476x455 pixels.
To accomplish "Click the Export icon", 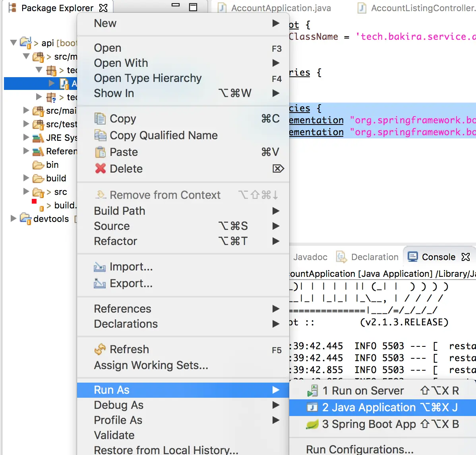I will [x=100, y=283].
